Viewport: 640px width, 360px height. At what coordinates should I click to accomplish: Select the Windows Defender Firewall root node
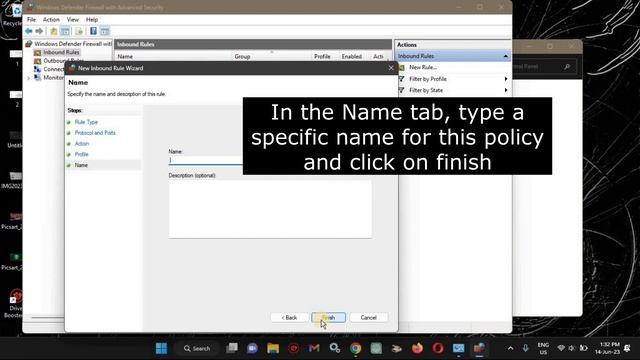point(73,44)
